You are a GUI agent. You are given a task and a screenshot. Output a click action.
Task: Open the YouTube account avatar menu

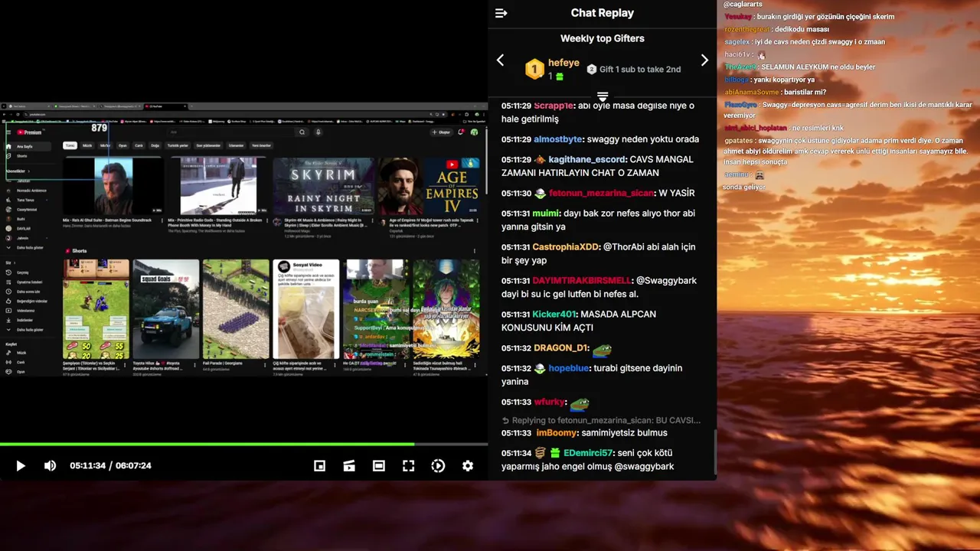474,132
